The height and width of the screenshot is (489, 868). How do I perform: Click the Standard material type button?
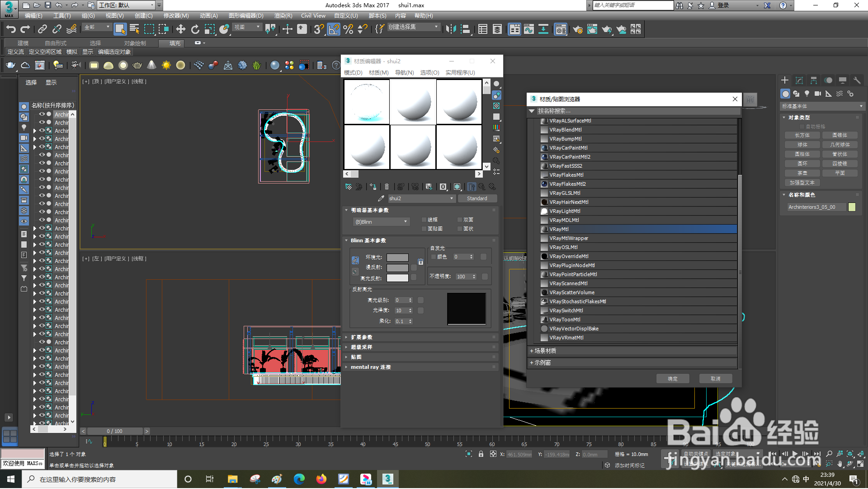477,198
